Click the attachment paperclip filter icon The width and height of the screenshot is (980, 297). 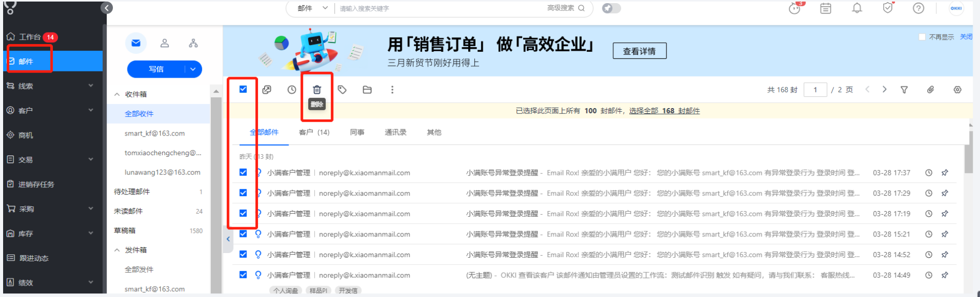click(x=930, y=90)
